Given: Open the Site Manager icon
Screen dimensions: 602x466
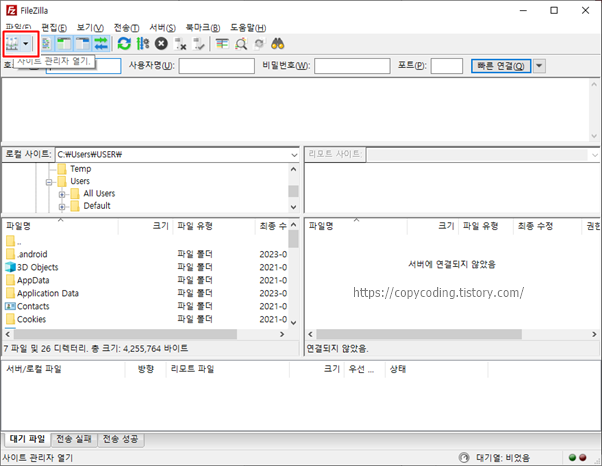Looking at the screenshot, I should click(x=12, y=44).
